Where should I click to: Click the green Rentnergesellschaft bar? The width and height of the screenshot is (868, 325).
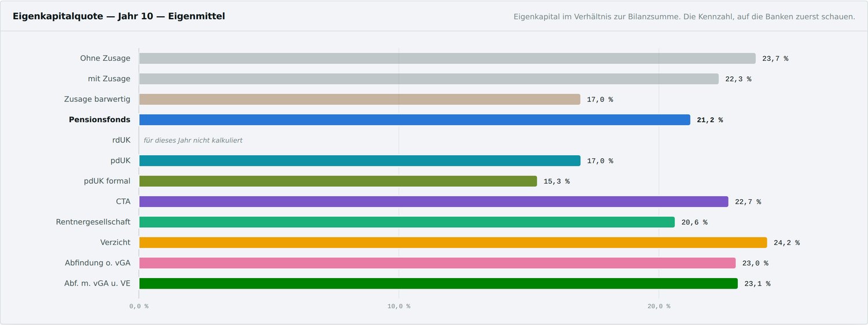[407, 222]
